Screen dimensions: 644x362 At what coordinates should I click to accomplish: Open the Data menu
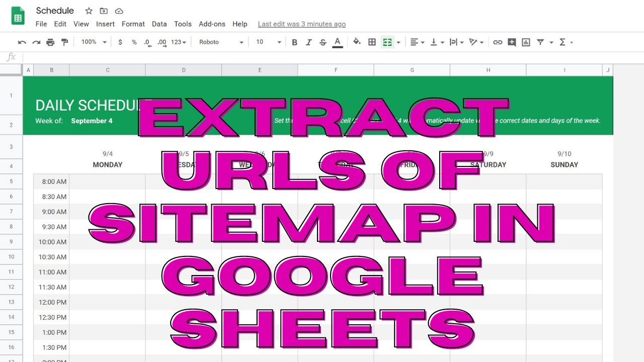159,24
